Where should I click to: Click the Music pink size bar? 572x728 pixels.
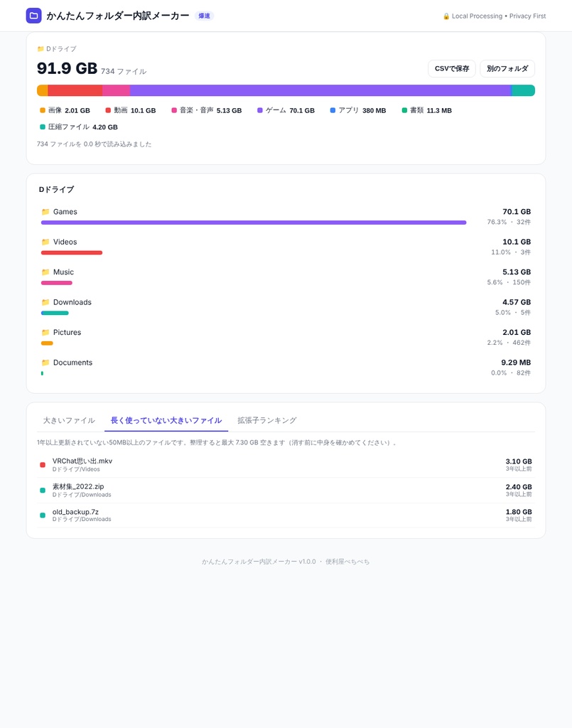coord(57,283)
